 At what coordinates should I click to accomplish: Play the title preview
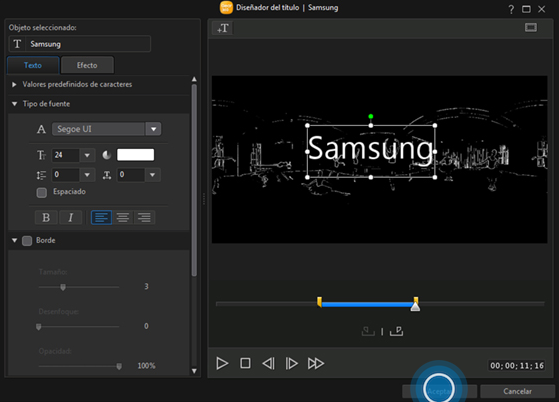coord(222,363)
